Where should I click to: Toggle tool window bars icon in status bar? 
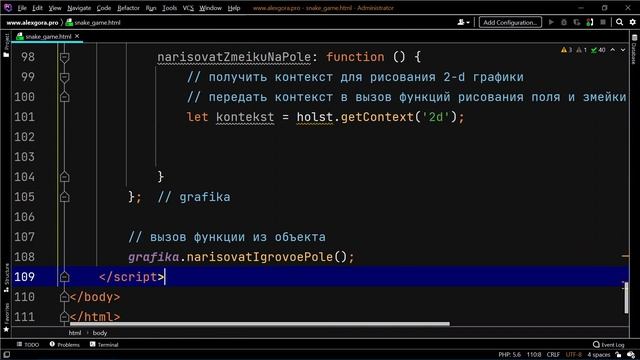click(6, 355)
